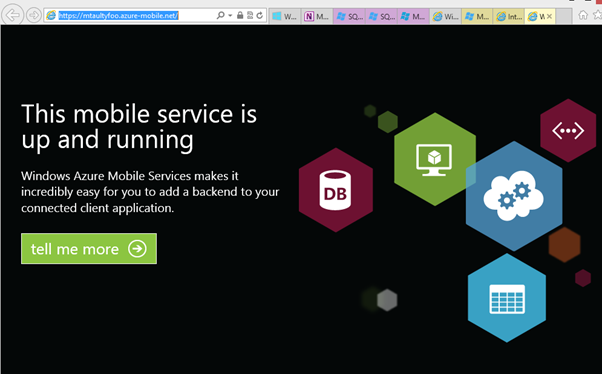Click the 'tell me more' button
This screenshot has height=374, width=602.
[89, 248]
